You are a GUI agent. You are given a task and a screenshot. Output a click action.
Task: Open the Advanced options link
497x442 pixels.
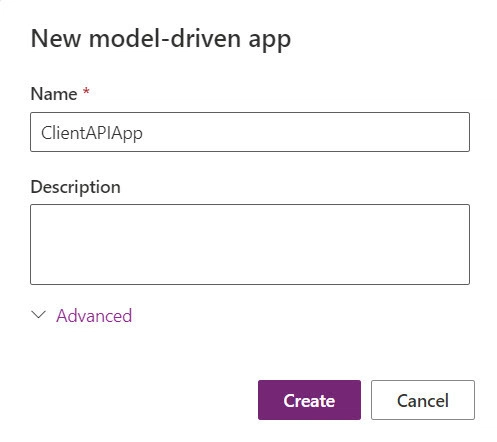pyautogui.click(x=94, y=315)
